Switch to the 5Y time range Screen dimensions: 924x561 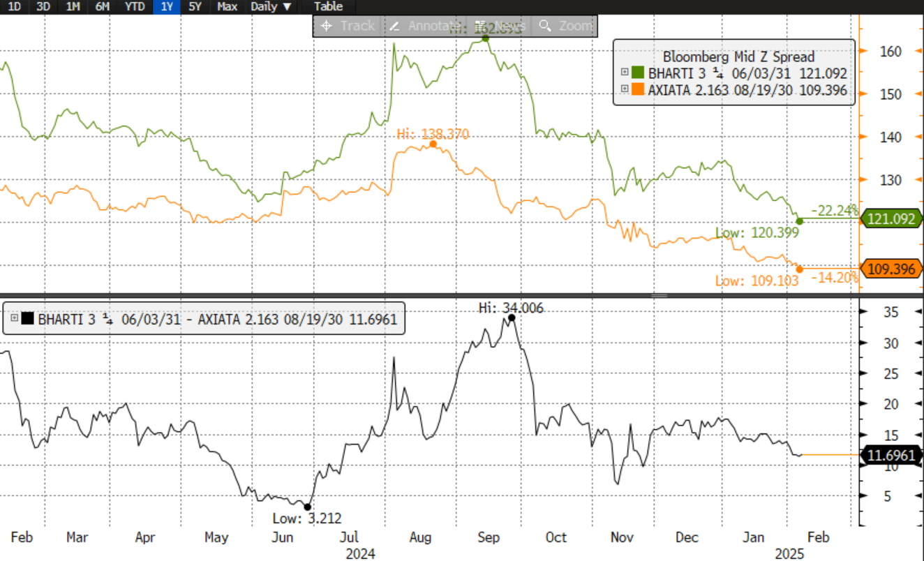[x=195, y=6]
